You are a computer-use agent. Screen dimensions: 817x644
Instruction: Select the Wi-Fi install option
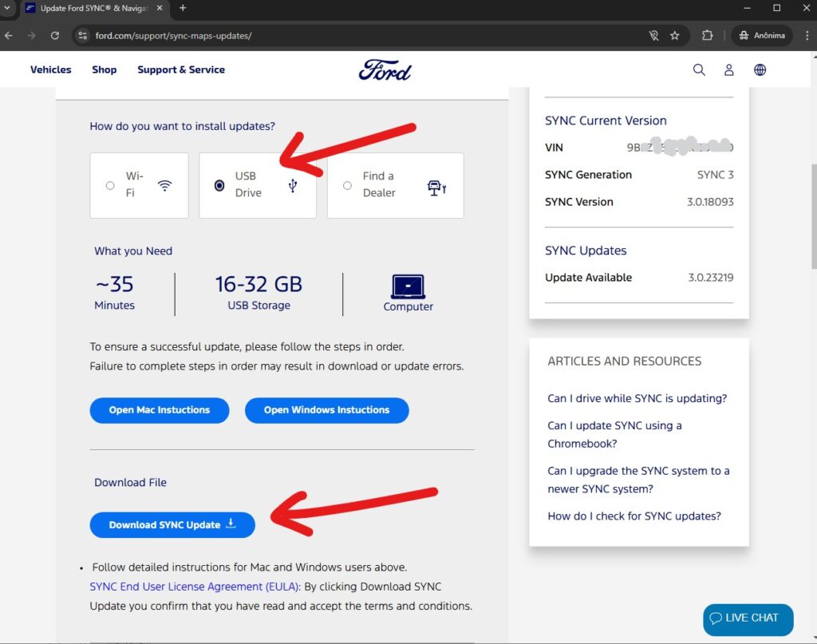tap(110, 184)
